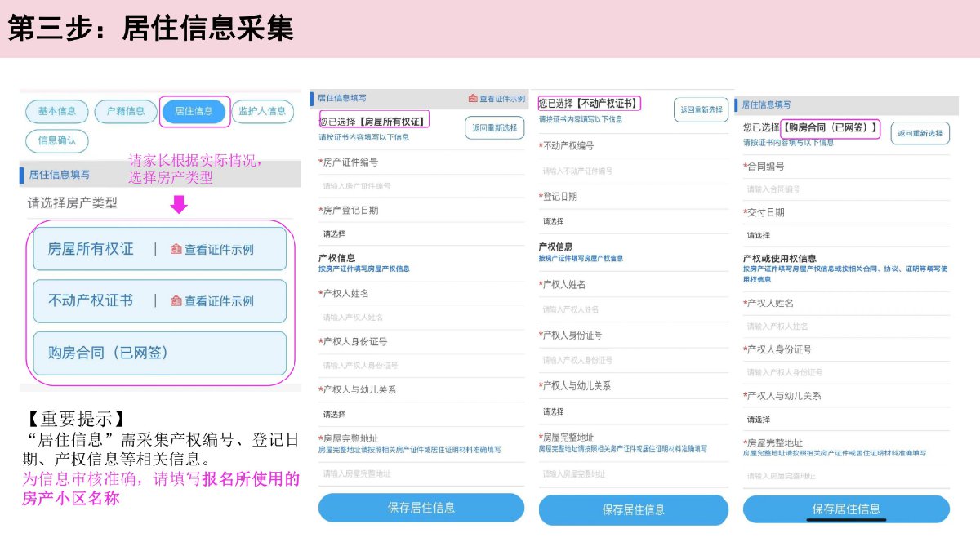Open the 交付日期 selector in 购房合同 form
The width and height of the screenshot is (980, 551).
845,235
